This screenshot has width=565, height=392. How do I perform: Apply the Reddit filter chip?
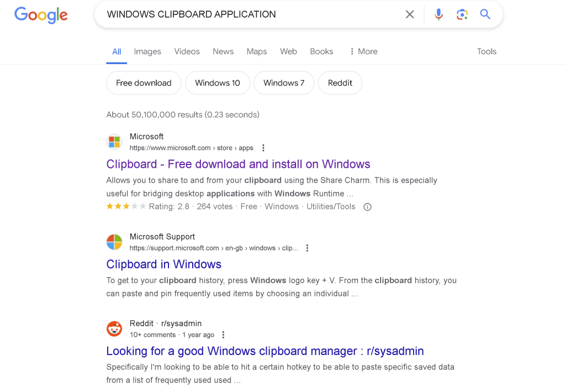pos(340,83)
